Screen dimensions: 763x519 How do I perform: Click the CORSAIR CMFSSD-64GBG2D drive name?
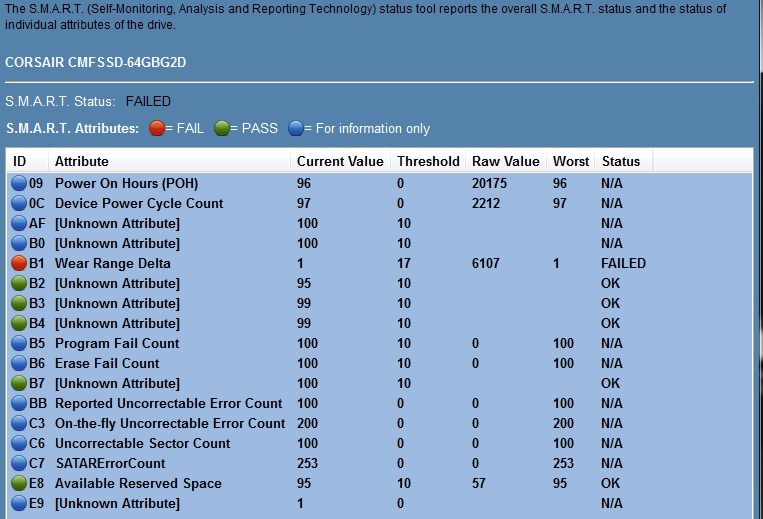(95, 62)
